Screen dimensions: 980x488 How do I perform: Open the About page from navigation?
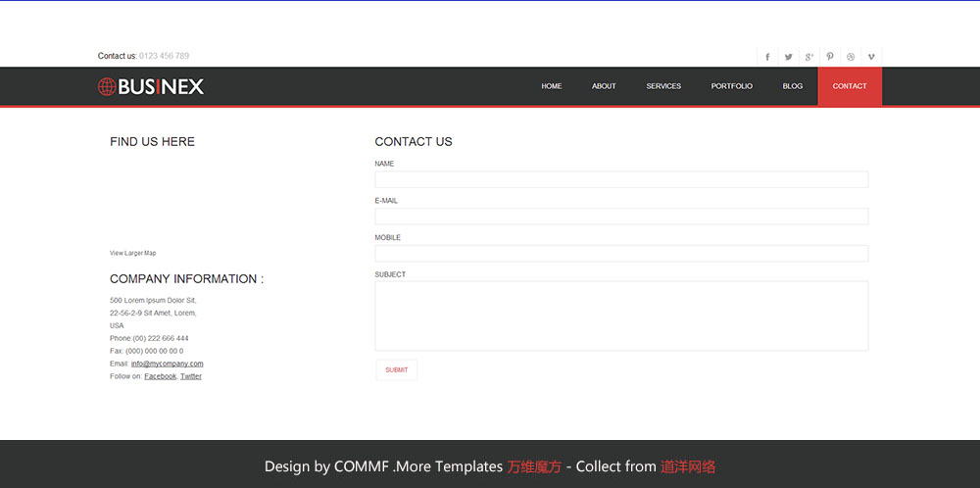[604, 86]
